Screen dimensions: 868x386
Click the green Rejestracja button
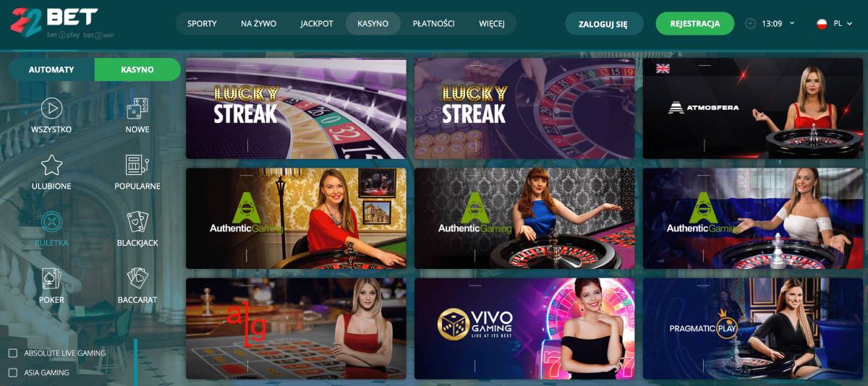(x=694, y=23)
